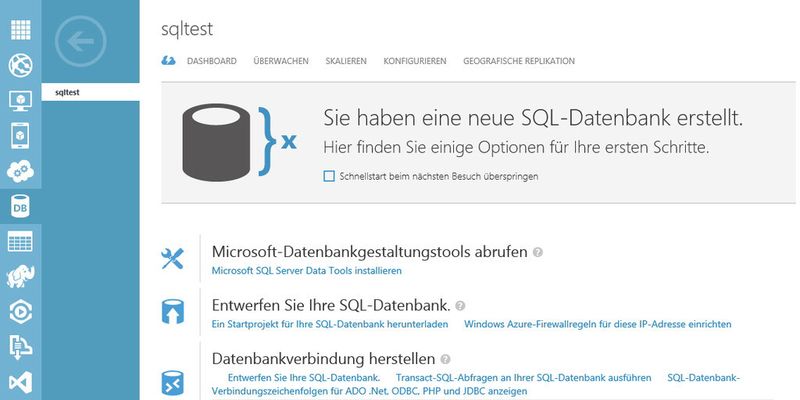The image size is (800, 400).
Task: Click the back arrow circle button
Action: point(81,42)
